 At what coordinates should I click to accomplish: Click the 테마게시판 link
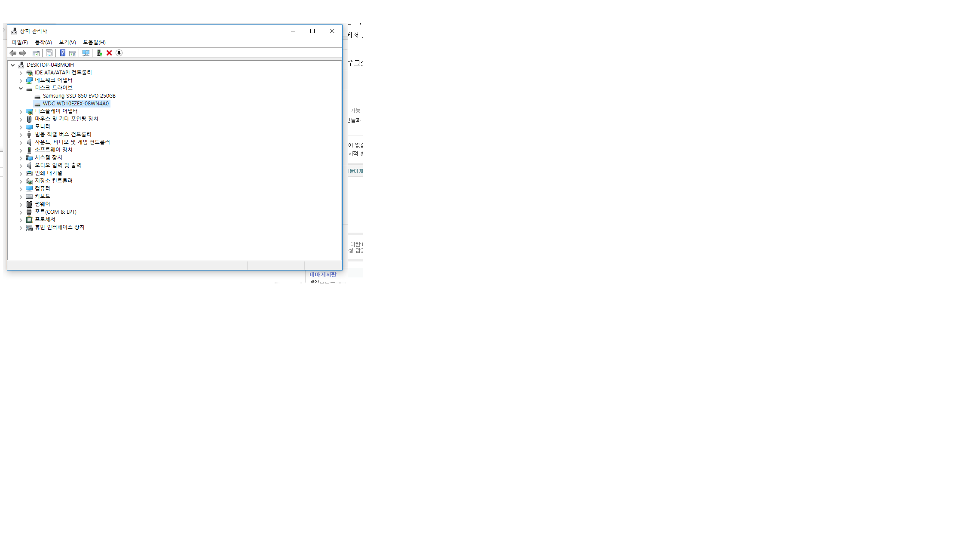323,274
